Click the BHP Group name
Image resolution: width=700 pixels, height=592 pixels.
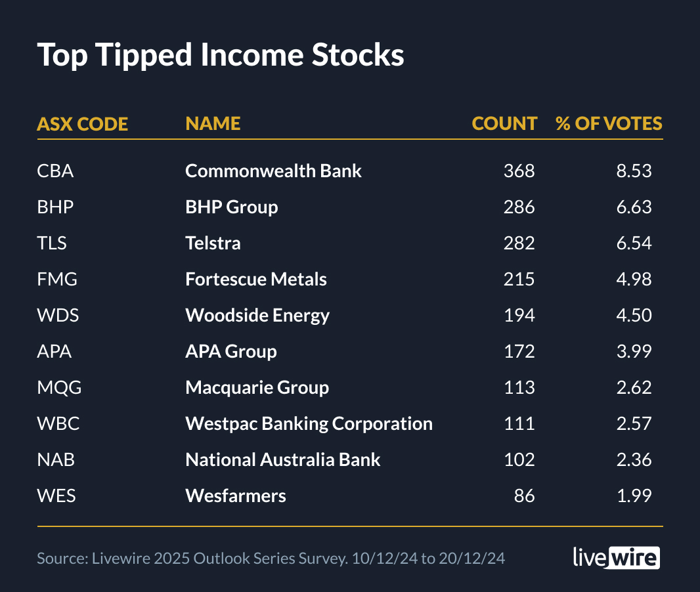coord(231,207)
